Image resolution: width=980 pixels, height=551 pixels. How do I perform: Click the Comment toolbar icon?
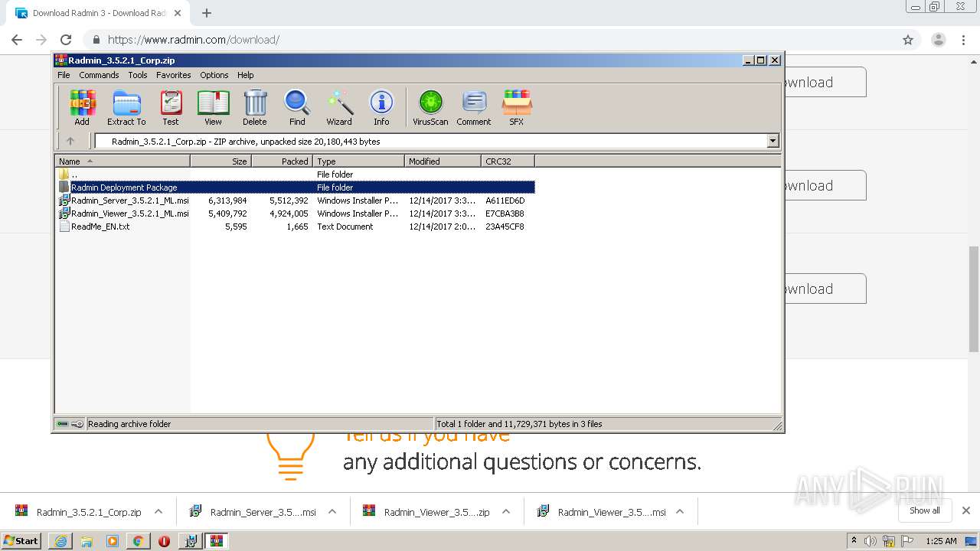[x=474, y=107]
